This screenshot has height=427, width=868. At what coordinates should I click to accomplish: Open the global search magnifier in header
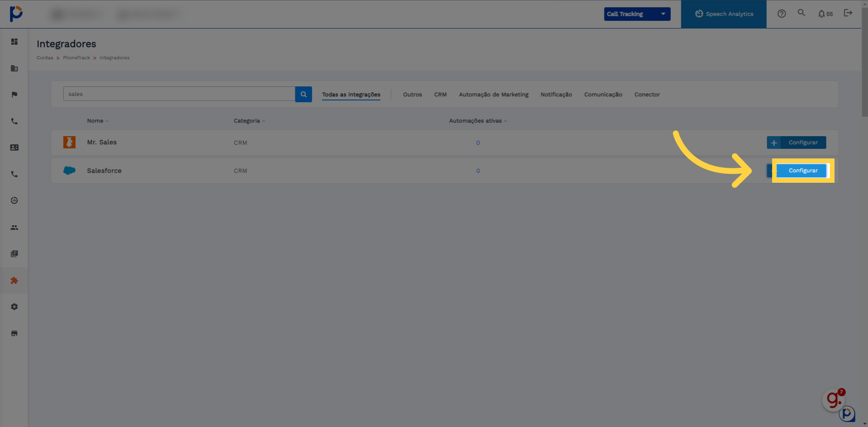click(802, 13)
